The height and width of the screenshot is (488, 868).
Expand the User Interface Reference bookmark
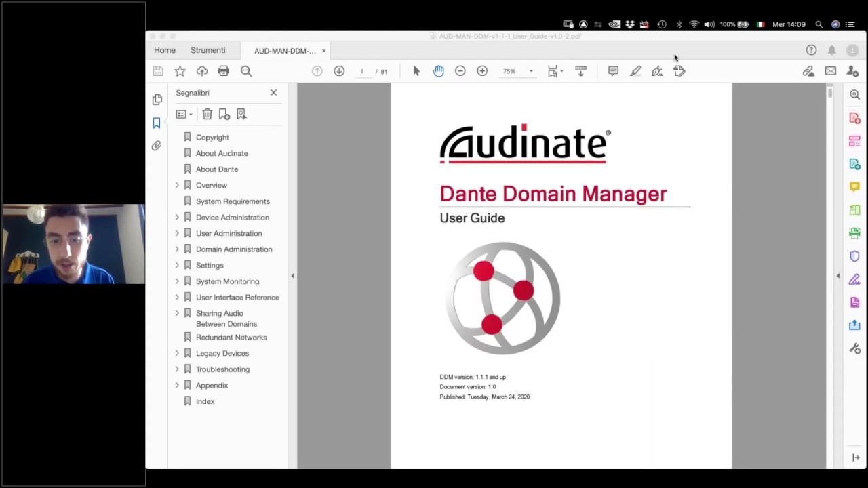click(177, 298)
